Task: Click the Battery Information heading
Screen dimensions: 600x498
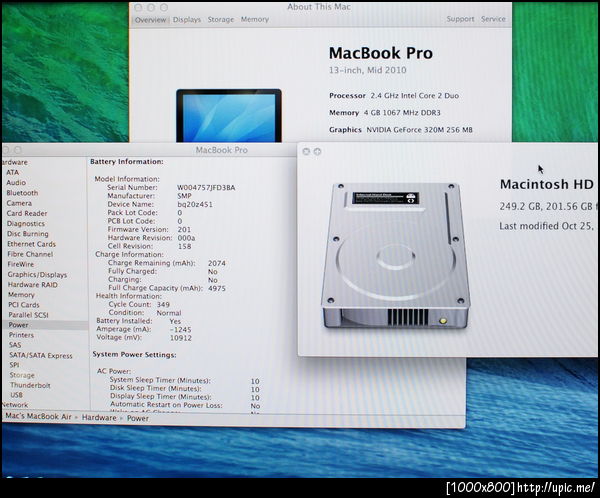Action: coord(127,162)
